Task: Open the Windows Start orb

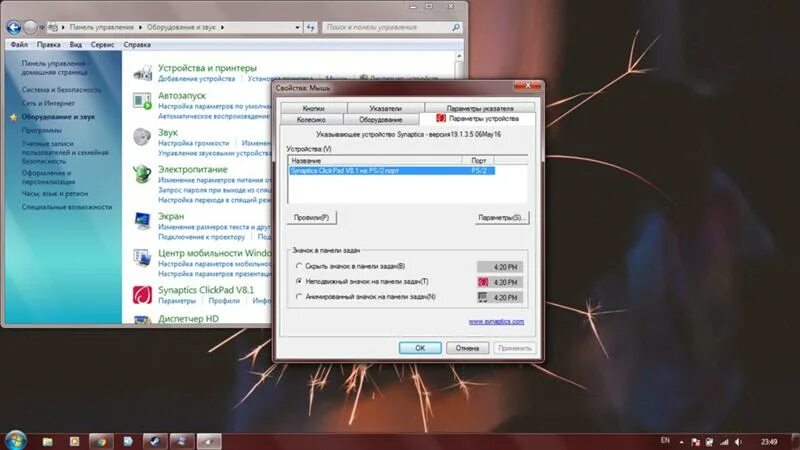Action: [x=16, y=441]
